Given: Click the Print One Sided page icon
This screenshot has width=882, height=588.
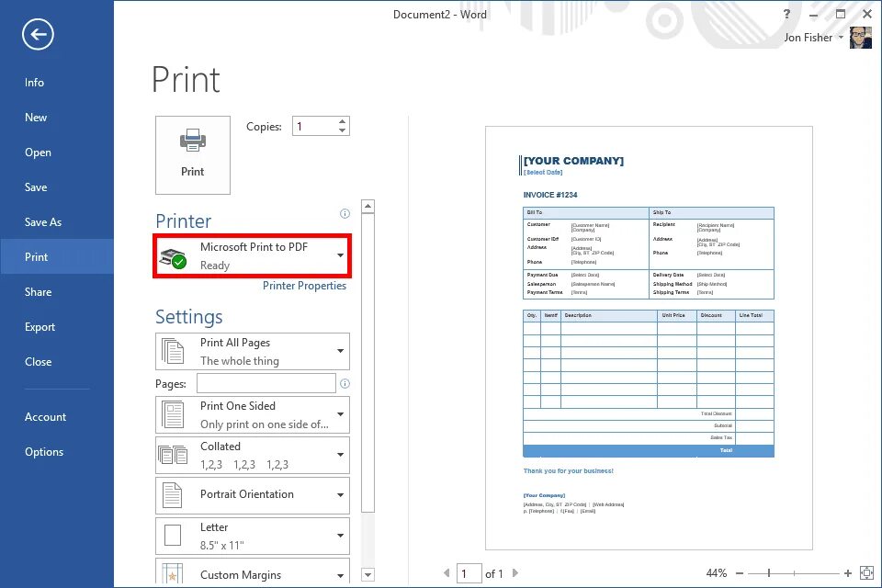Looking at the screenshot, I should (x=173, y=414).
